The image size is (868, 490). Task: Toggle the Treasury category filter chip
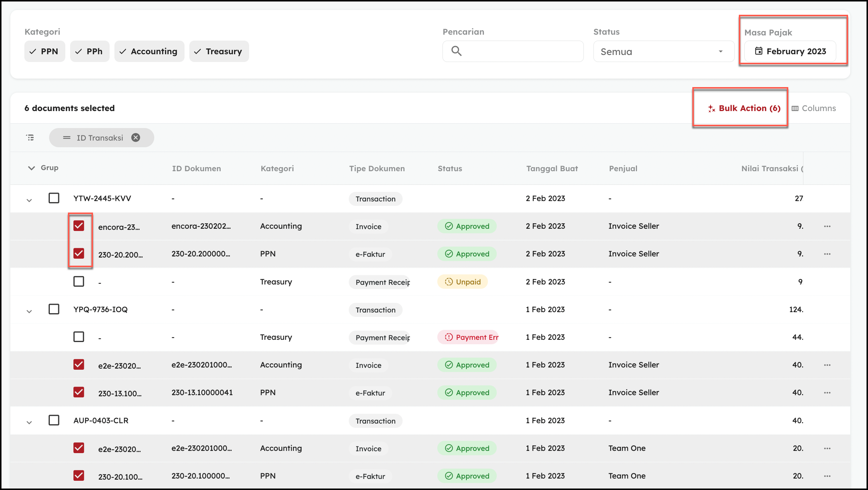click(x=219, y=51)
